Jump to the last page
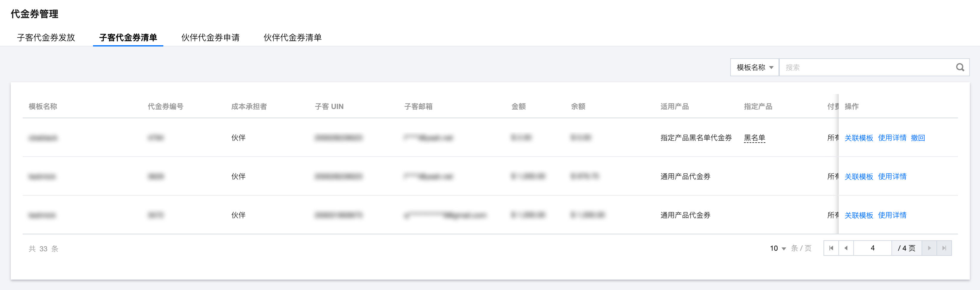This screenshot has width=980, height=290. coord(944,248)
